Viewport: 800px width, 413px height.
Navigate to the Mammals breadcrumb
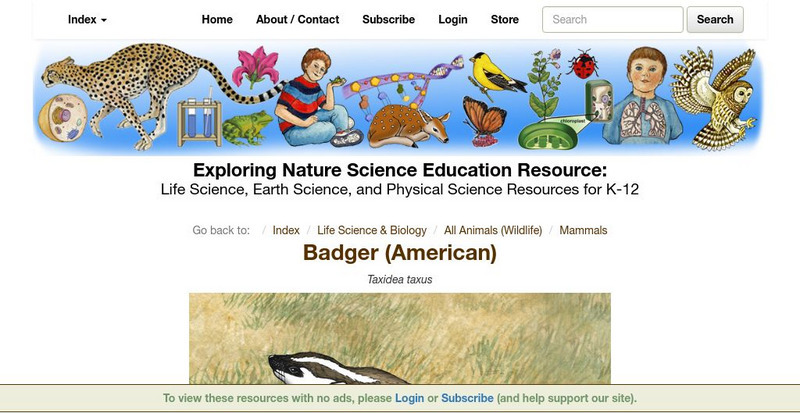pos(583,230)
